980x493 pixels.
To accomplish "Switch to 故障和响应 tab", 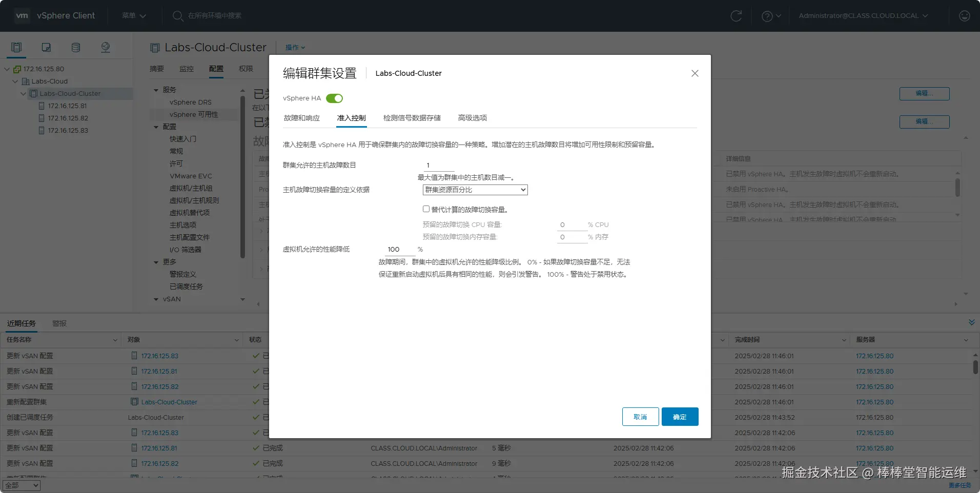I will (302, 118).
